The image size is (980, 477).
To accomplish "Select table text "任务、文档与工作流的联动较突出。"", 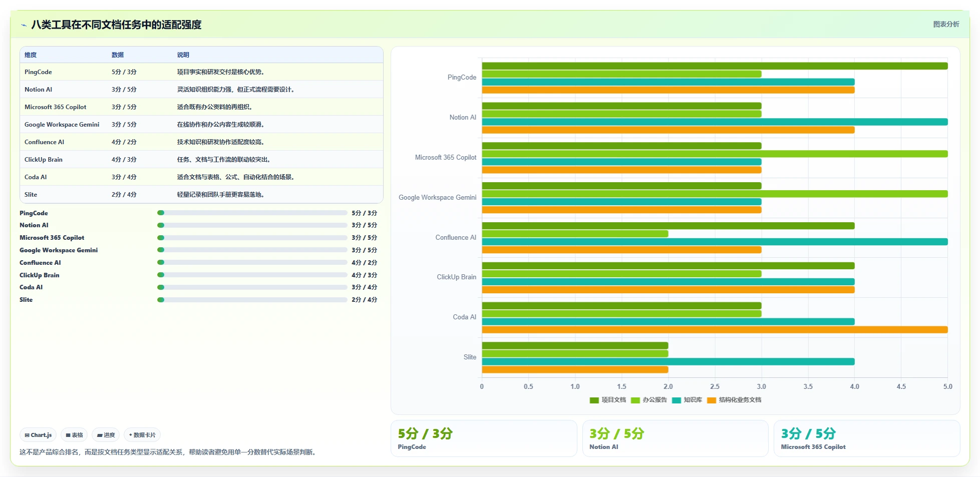I will pos(224,160).
